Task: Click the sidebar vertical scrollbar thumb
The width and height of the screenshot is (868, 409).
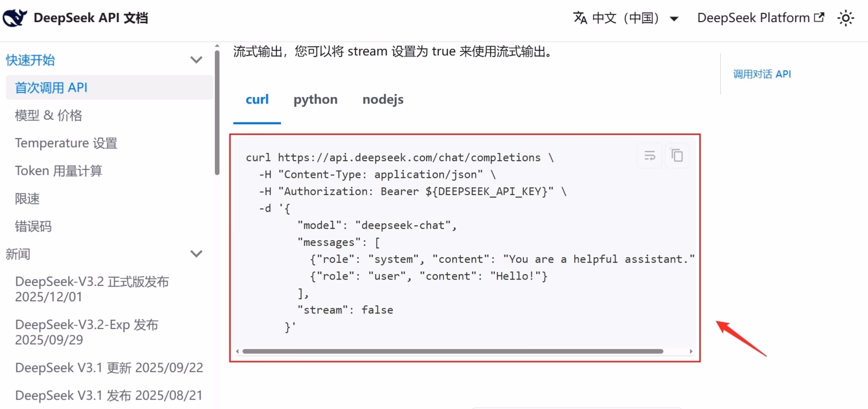Action: click(217, 112)
